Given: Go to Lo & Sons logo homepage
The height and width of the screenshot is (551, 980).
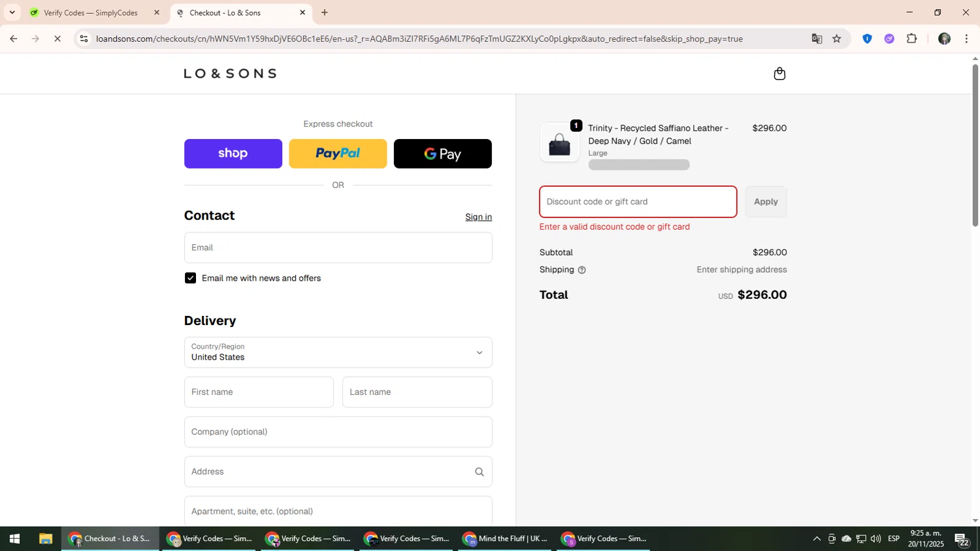Looking at the screenshot, I should coord(230,74).
